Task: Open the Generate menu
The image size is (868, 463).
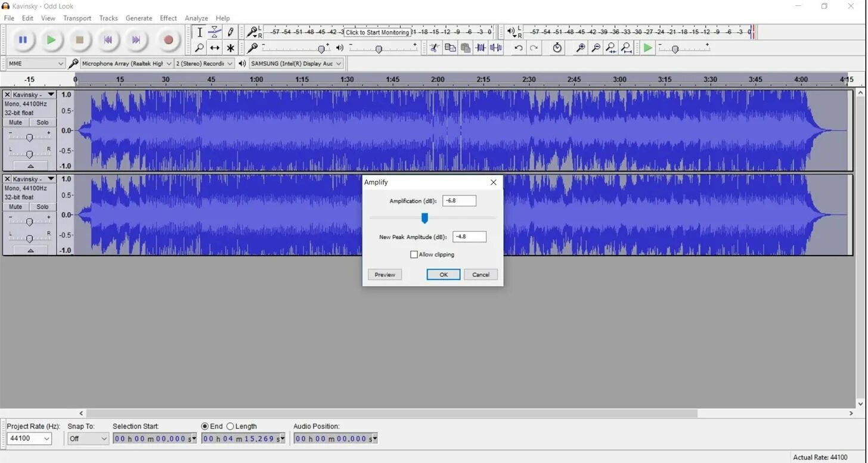Action: tap(139, 18)
